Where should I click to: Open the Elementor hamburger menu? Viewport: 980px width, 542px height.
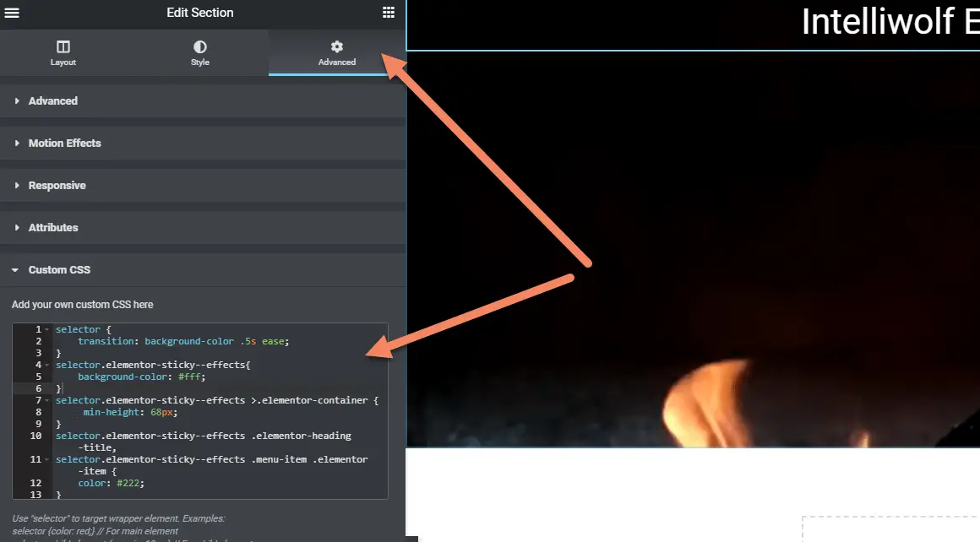click(x=12, y=12)
